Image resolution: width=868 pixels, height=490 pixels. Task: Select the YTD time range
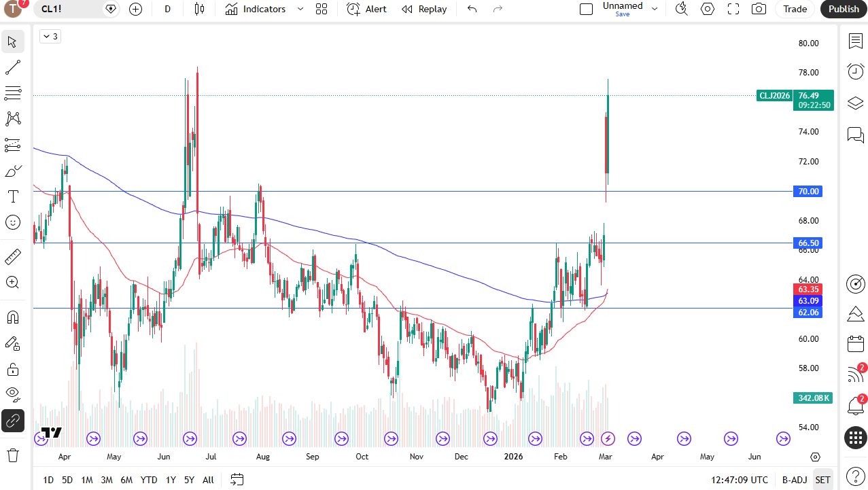tap(149, 480)
